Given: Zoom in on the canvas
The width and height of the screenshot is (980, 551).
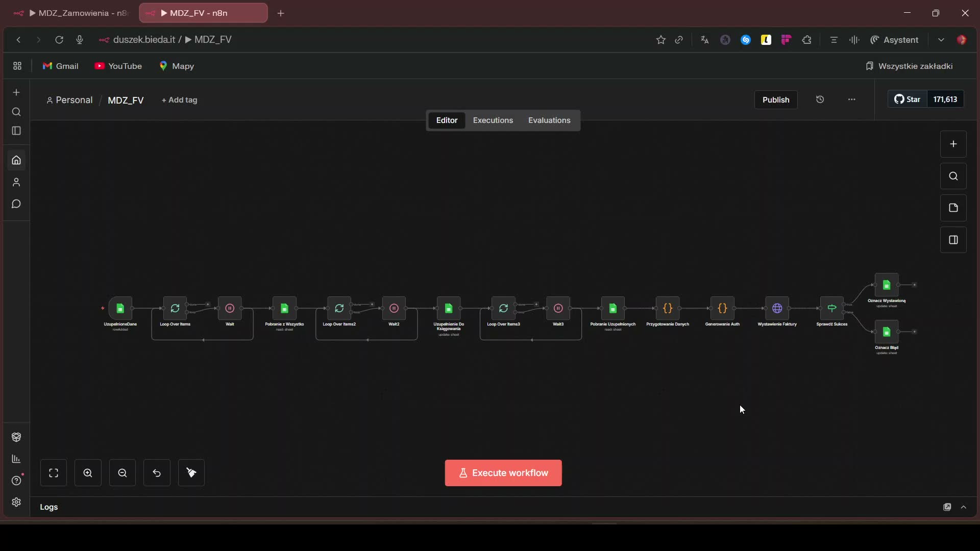Looking at the screenshot, I should pos(88,473).
